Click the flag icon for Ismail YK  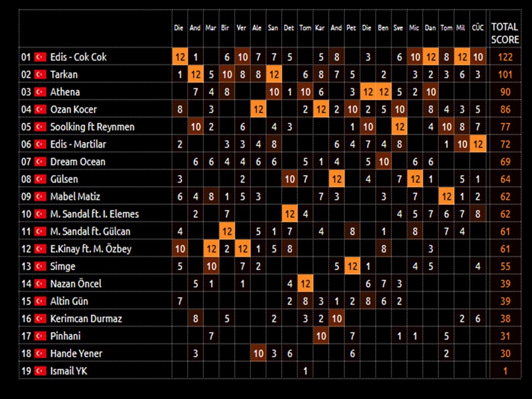coord(40,371)
